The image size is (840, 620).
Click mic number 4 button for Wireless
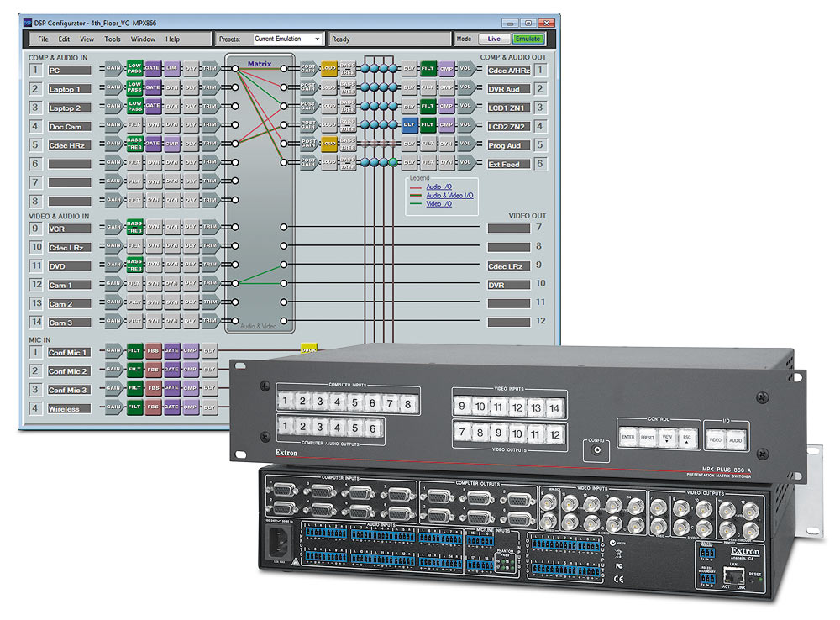(x=35, y=408)
